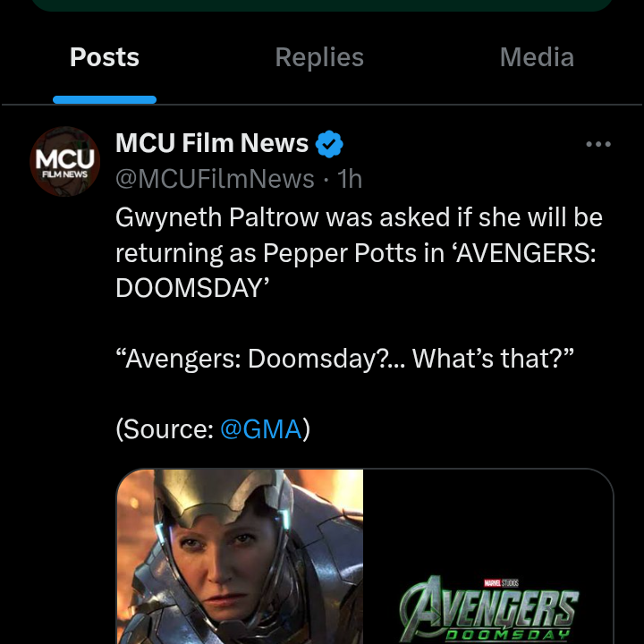This screenshot has height=644, width=644.
Task: View the Pepper Potts armor image
Action: coord(240,556)
